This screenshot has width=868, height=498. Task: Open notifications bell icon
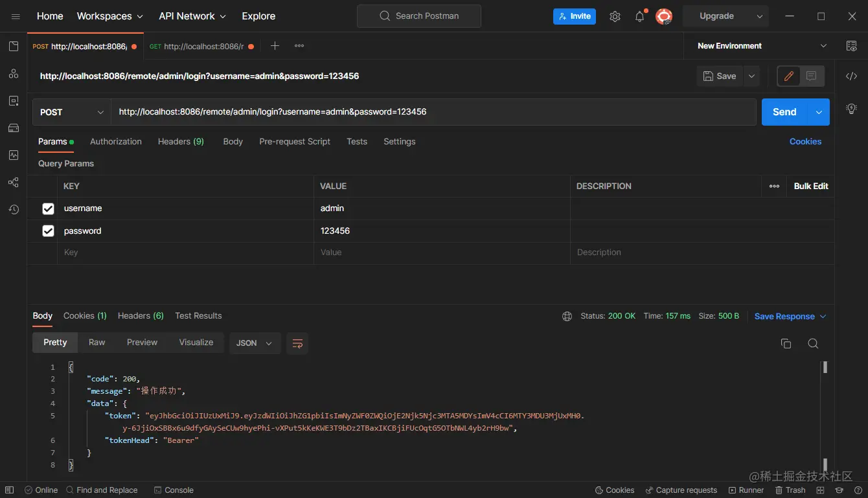tap(640, 16)
